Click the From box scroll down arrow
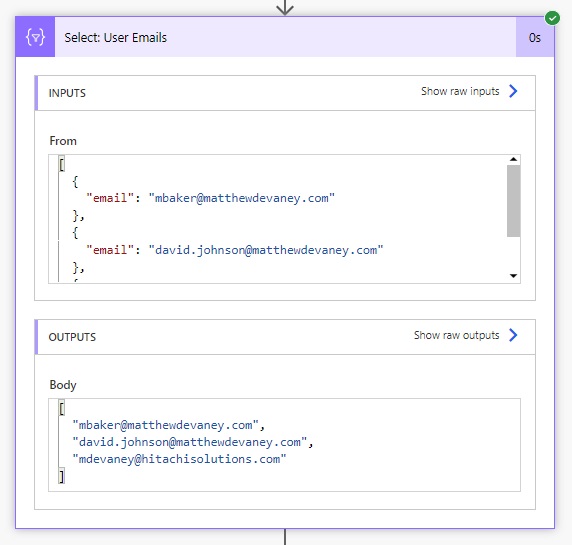Screen dimensions: 572x545 coord(513,276)
